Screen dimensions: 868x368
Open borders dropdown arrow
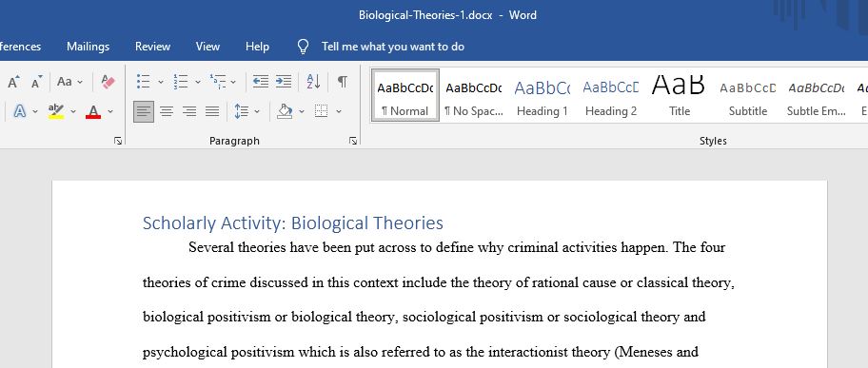[339, 112]
